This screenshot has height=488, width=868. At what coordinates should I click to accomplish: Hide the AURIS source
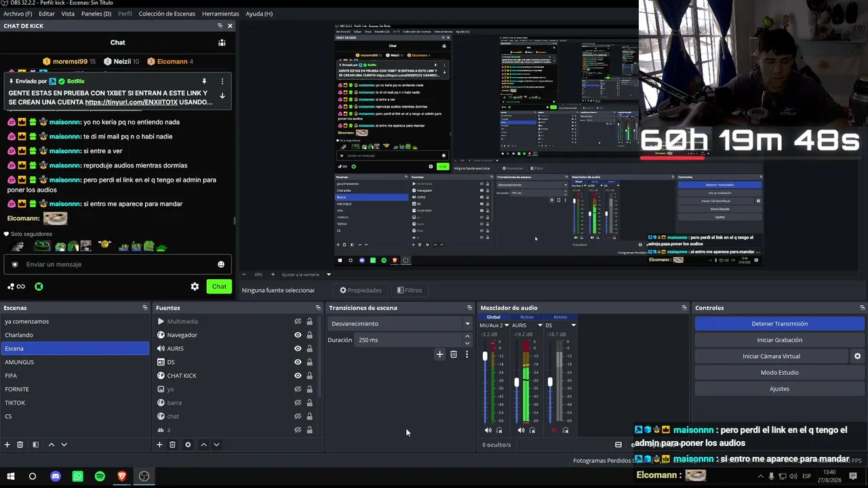pos(298,348)
